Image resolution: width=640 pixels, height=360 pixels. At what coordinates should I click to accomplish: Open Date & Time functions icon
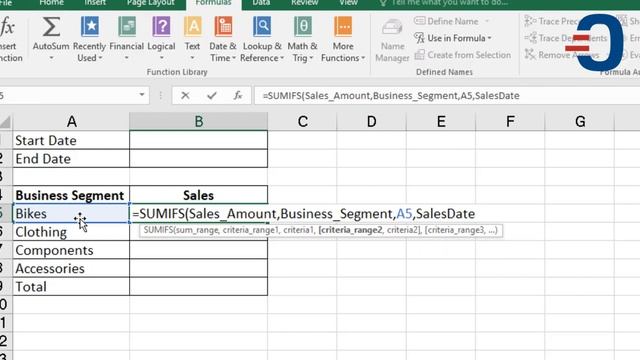223,28
